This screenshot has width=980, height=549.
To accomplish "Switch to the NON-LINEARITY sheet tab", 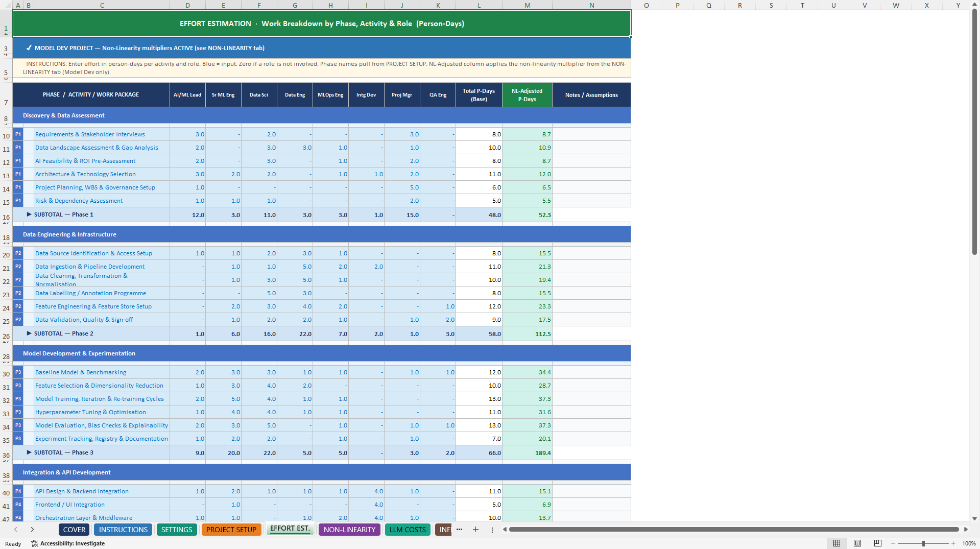I will 349,530.
